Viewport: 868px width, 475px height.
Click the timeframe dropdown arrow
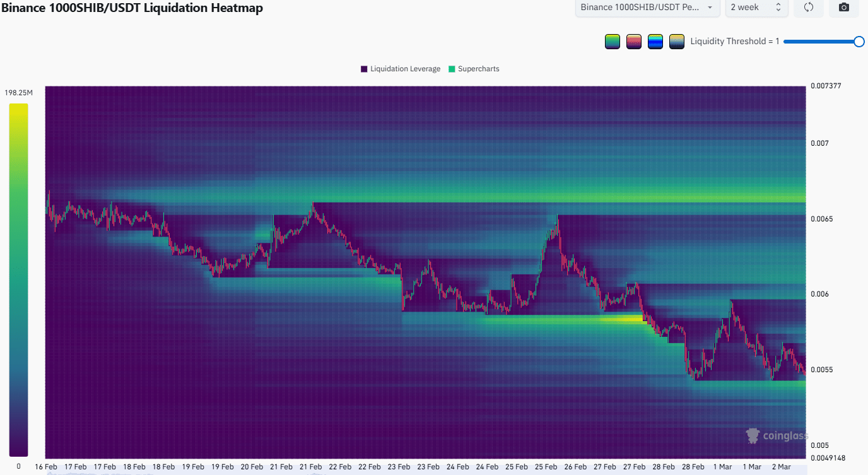(710, 8)
